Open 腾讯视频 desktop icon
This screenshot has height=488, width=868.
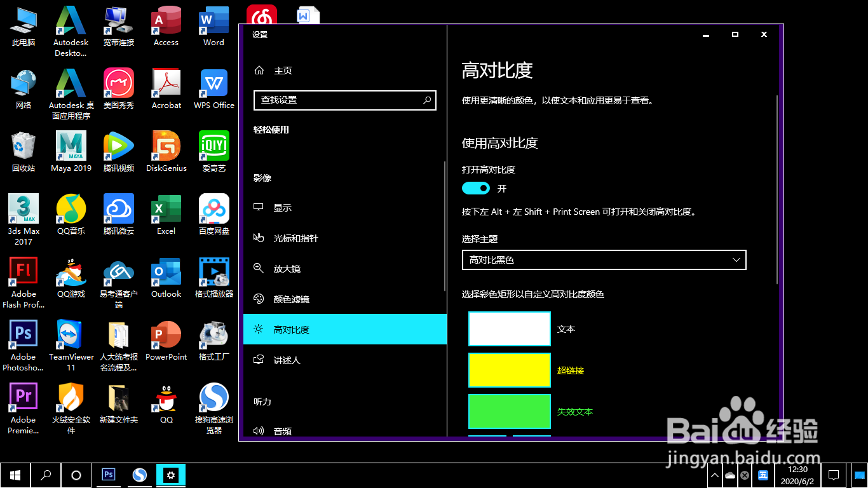click(119, 152)
